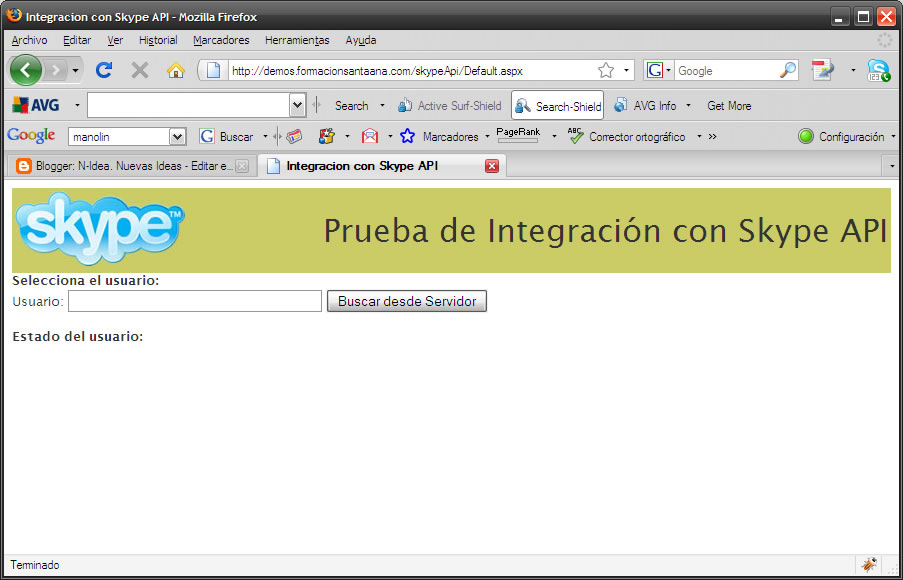Go back with the green arrow button

[x=25, y=70]
